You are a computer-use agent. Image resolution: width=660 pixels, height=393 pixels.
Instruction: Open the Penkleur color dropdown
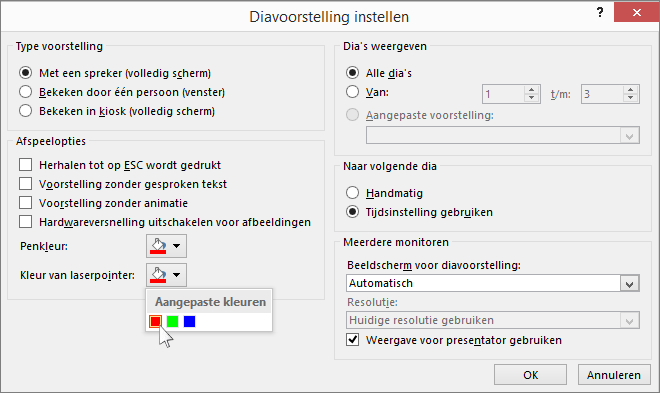pos(166,246)
